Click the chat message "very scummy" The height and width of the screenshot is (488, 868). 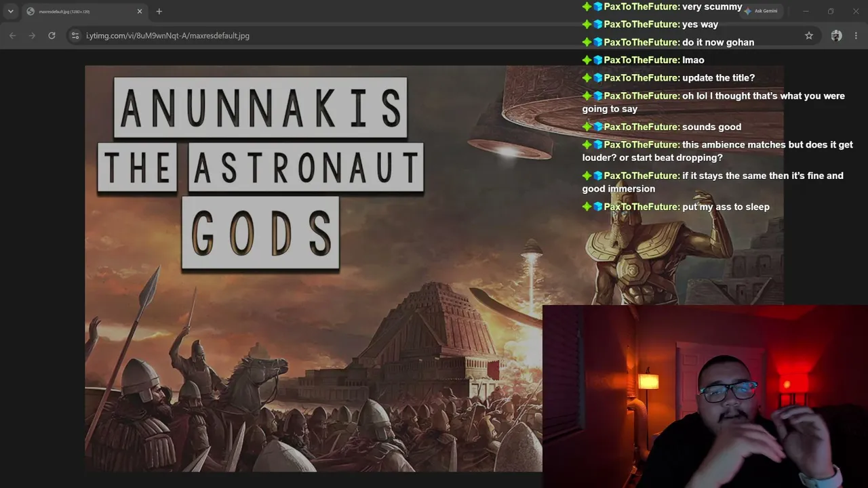712,7
